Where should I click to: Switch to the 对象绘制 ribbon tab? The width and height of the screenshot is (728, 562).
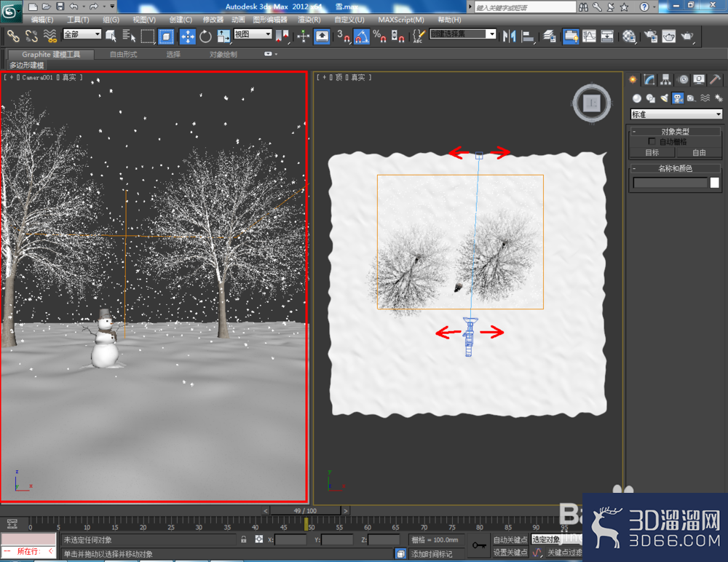pos(223,55)
